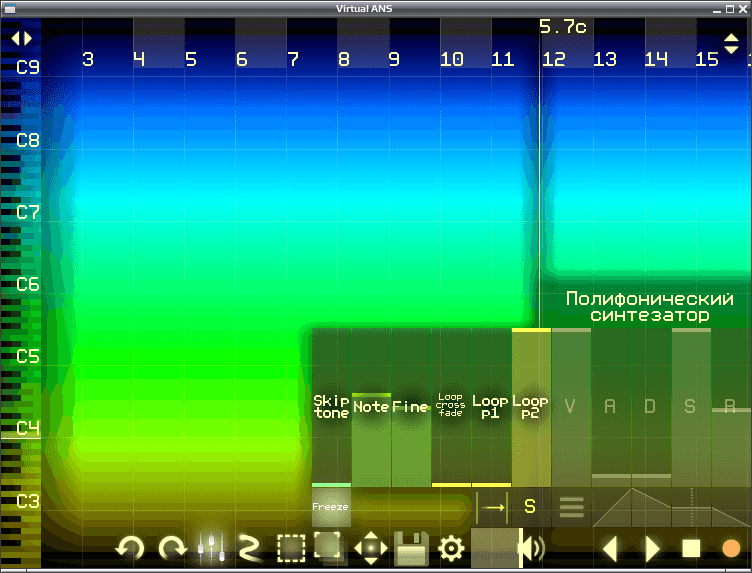
Task: Click the vertical up-down arrows at top right
Action: 731,44
